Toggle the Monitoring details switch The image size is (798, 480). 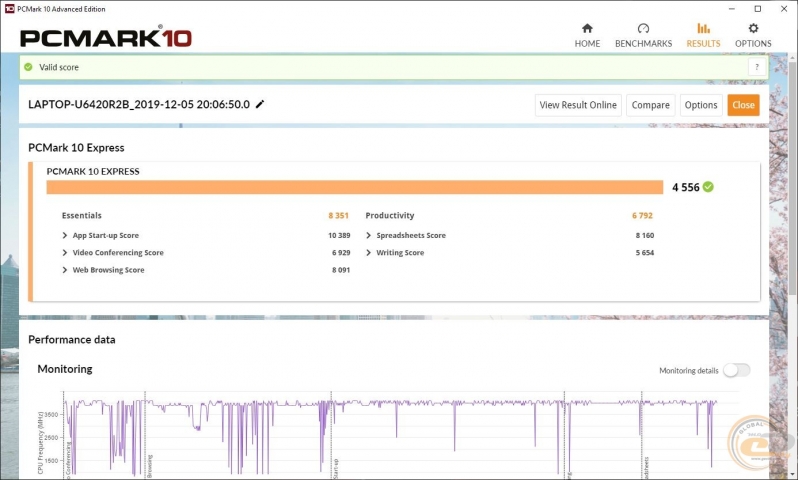click(736, 370)
